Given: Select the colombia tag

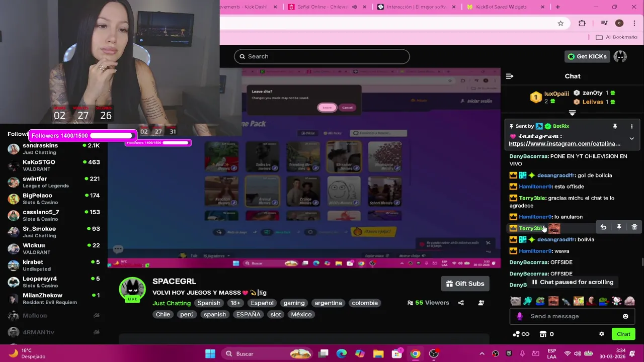Looking at the screenshot, I should tap(365, 303).
